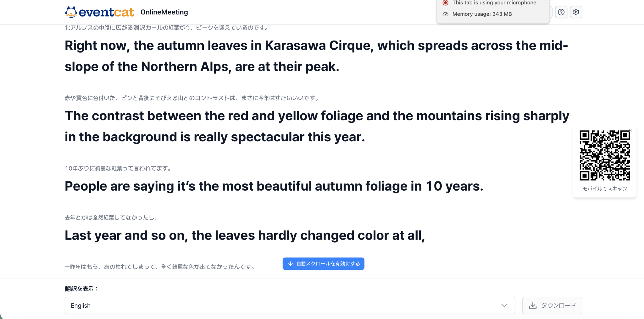Open the English translation language dropdown

click(x=290, y=305)
